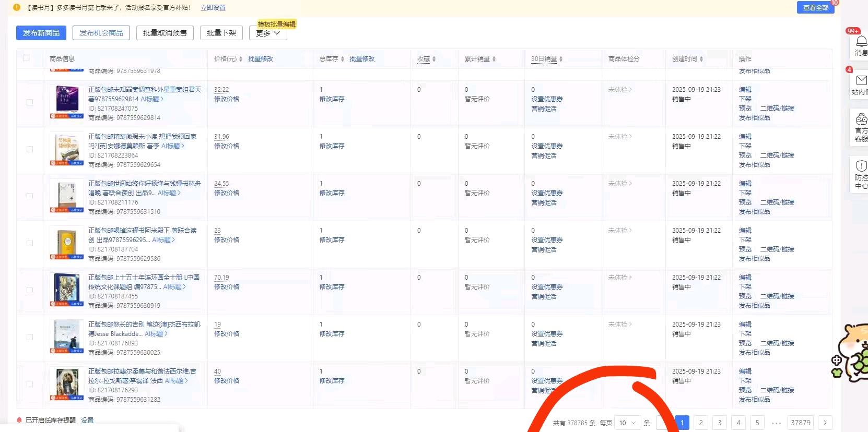Click 修改价格 under price 32.22
The height and width of the screenshot is (432, 868).
pyautogui.click(x=227, y=99)
